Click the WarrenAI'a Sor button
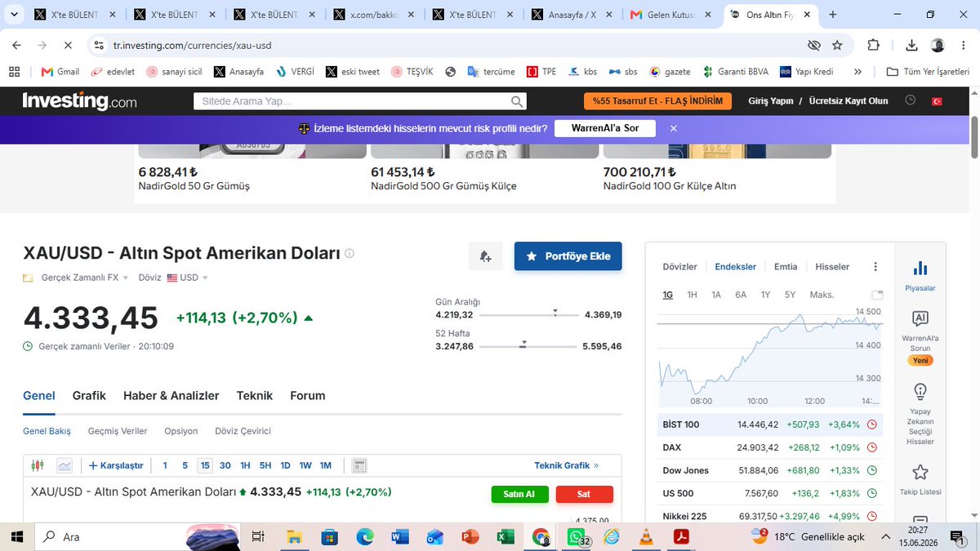 tap(604, 128)
